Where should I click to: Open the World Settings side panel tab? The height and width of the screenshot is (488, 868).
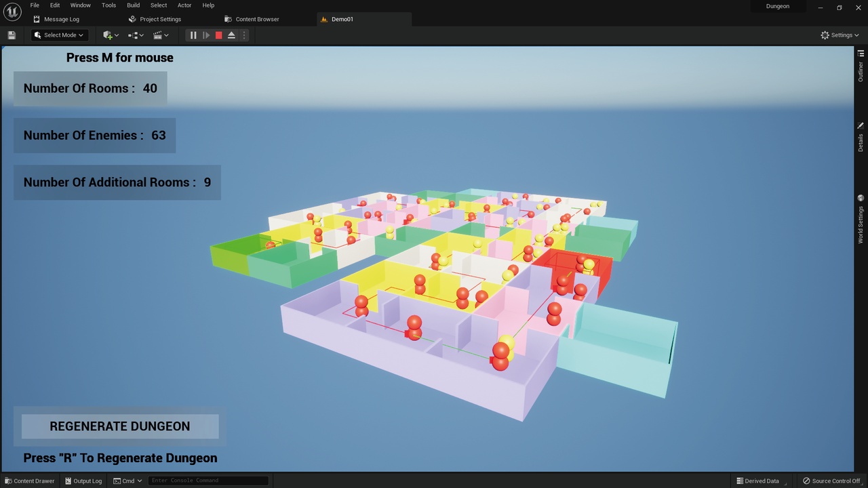tap(861, 220)
